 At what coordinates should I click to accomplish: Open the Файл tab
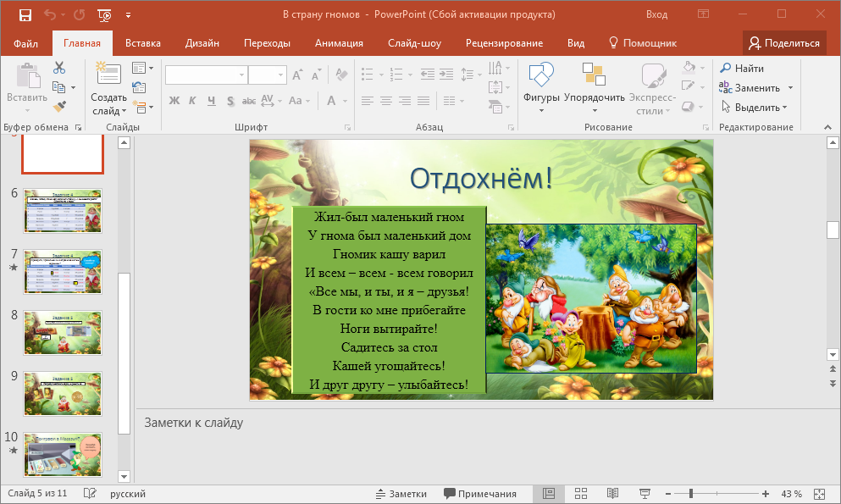25,43
